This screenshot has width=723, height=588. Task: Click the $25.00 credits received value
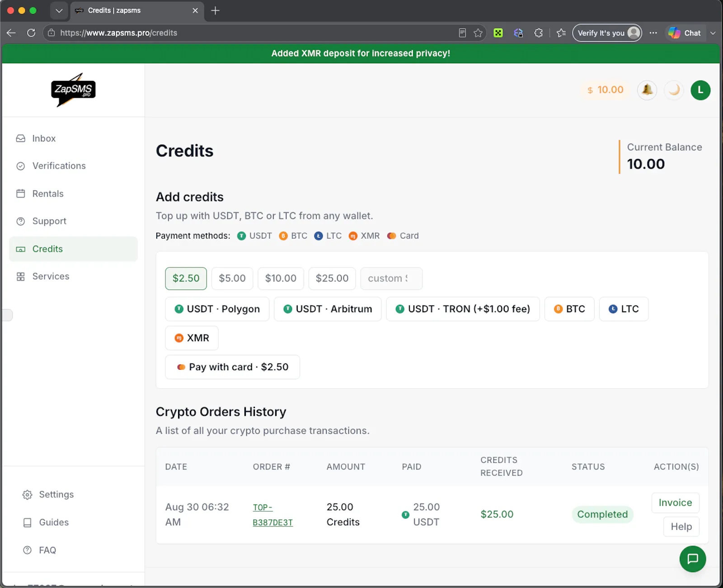coord(497,514)
